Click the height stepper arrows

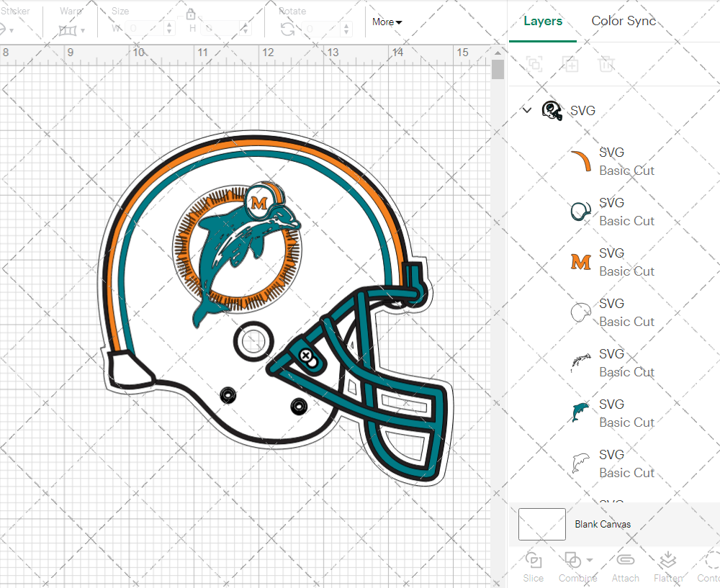[x=246, y=29]
